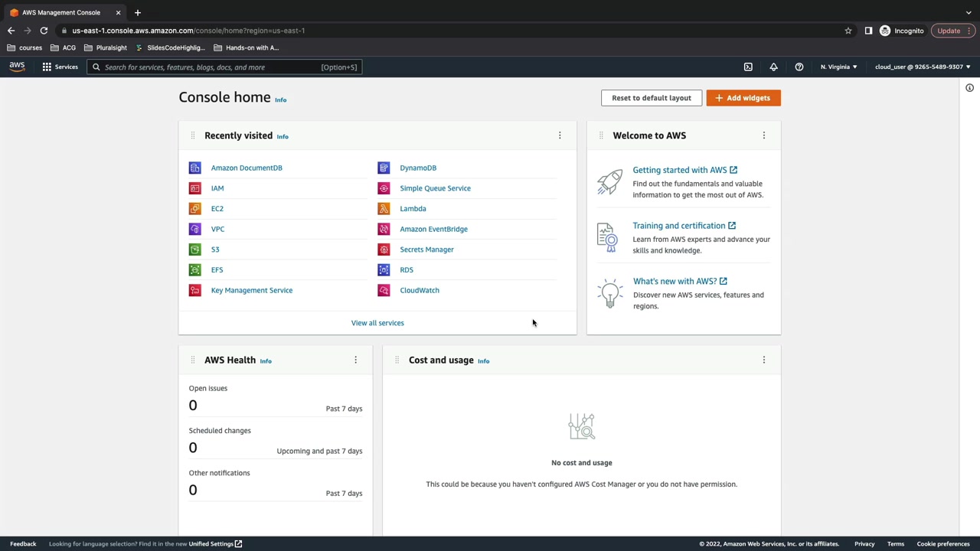This screenshot has width=980, height=551.
Task: Open AWS Health widget options menu
Action: 355,360
